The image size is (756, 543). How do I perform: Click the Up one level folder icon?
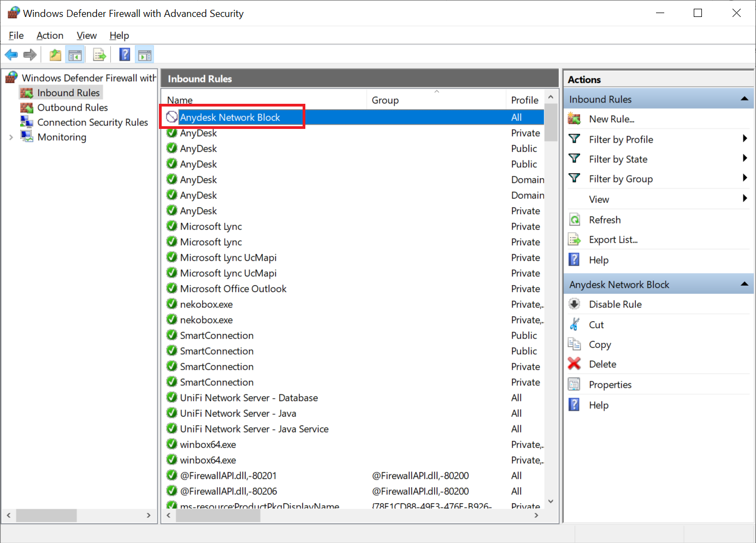pos(55,55)
